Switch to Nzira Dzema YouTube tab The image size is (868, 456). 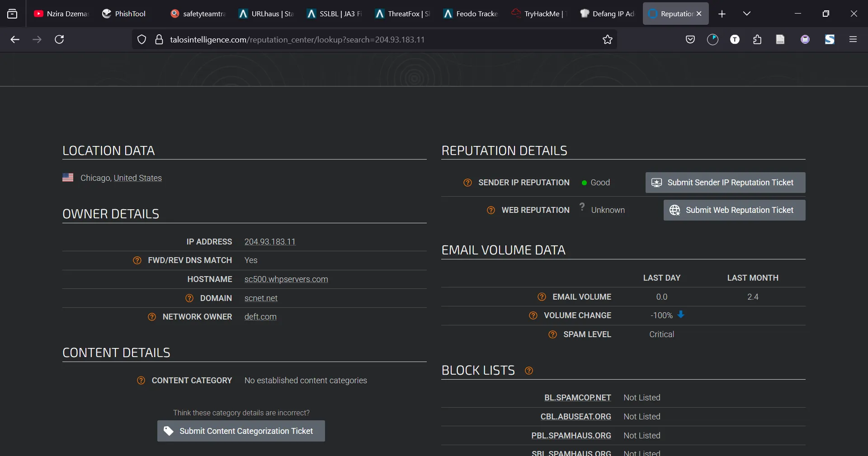[x=61, y=14]
